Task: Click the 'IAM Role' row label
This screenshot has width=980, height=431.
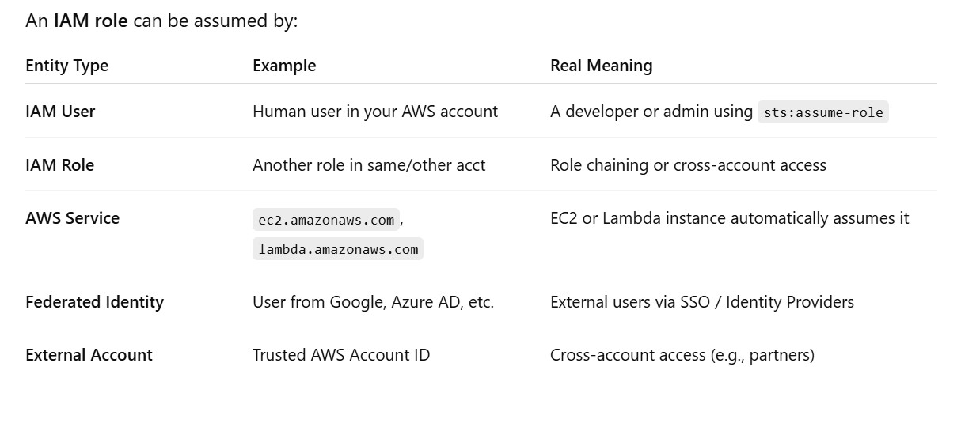Action: click(x=59, y=165)
